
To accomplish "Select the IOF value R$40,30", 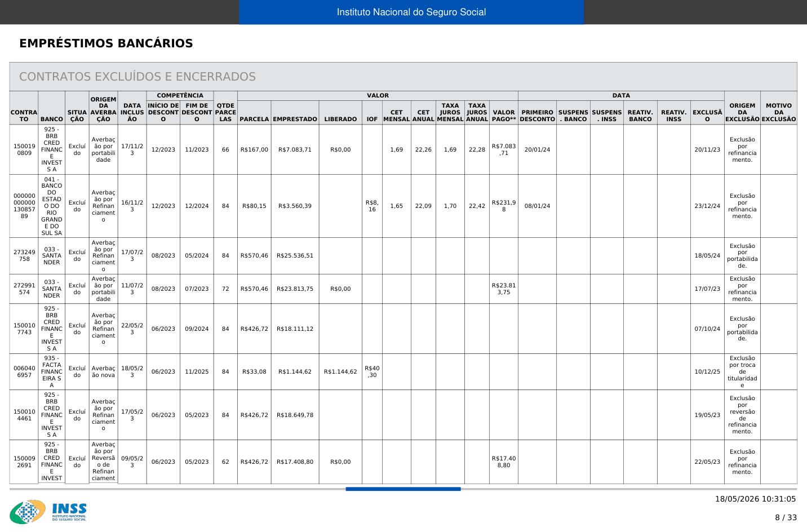I will point(372,371).
